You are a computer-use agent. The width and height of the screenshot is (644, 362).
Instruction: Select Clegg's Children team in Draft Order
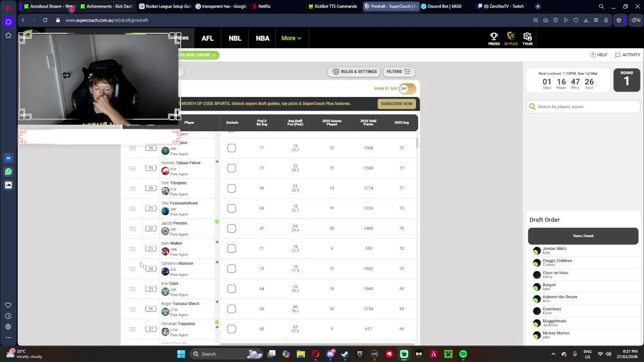583,262
